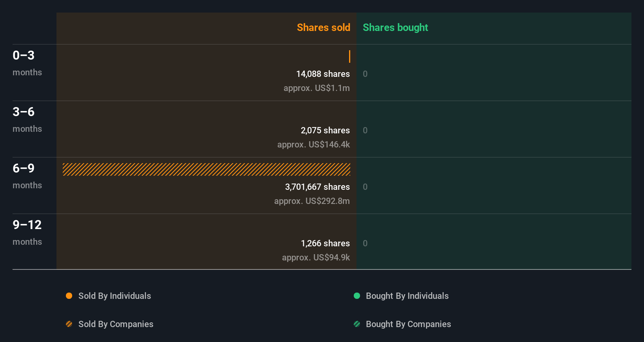The width and height of the screenshot is (644, 342).
Task: Click the orange Sold By Individuals legend dot
Action: (69, 296)
